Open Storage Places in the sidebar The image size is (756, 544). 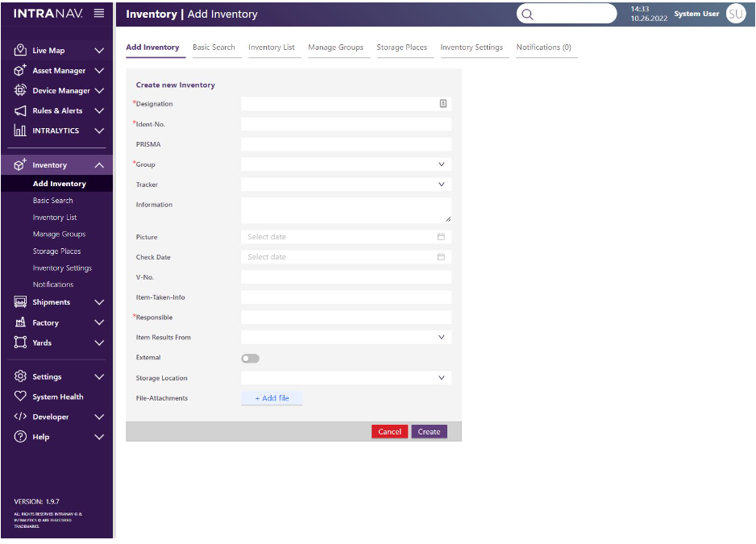(x=56, y=251)
